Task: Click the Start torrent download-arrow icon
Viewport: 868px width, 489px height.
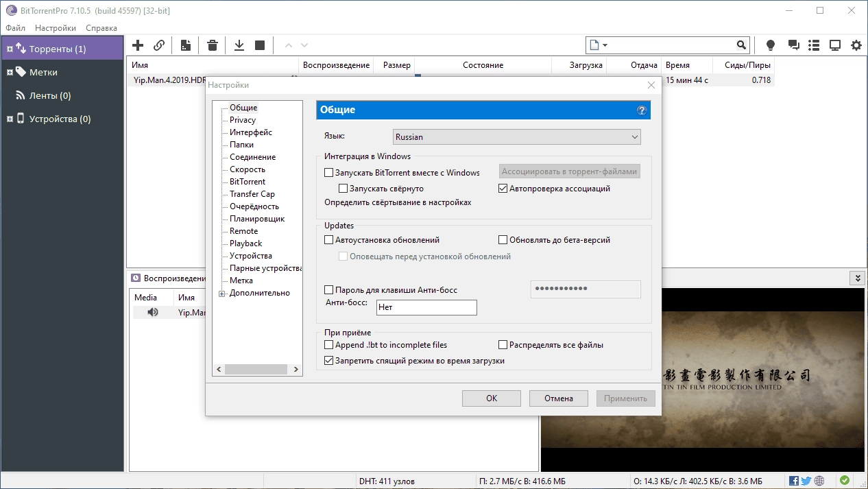Action: click(x=239, y=45)
